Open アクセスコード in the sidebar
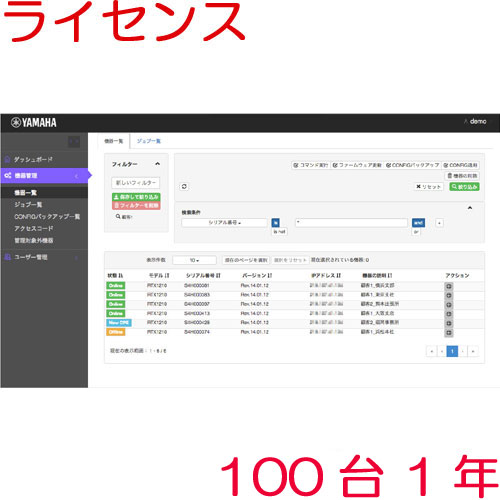Image resolution: width=500 pixels, height=500 pixels. click(33, 228)
